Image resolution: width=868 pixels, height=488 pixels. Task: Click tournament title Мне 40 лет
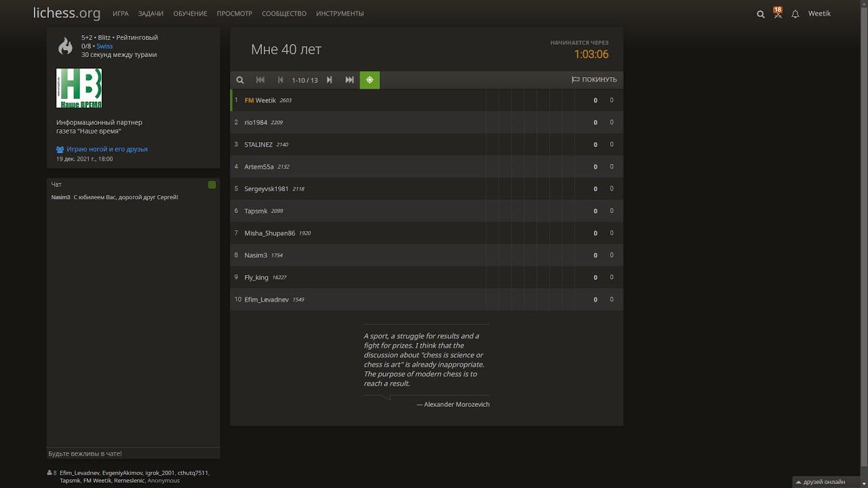click(286, 49)
